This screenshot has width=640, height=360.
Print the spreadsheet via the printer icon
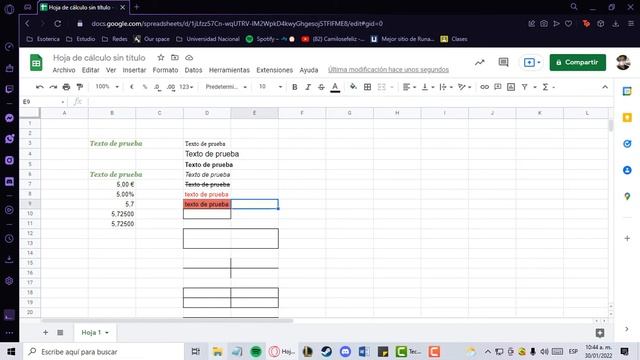pyautogui.click(x=66, y=87)
